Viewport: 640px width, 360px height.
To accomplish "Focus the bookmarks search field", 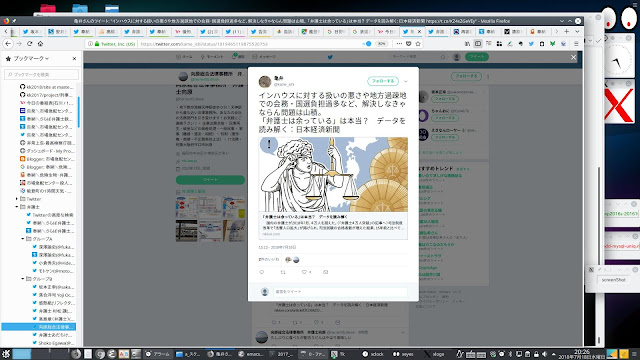I will coord(42,74).
